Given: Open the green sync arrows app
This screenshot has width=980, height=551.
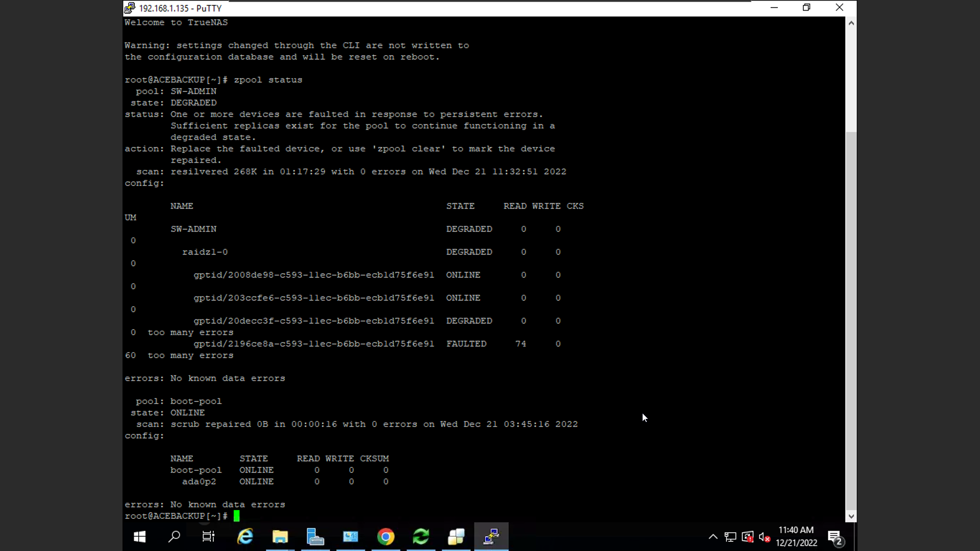Looking at the screenshot, I should click(x=421, y=537).
